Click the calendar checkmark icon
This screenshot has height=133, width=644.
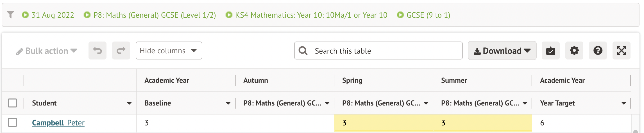click(x=550, y=51)
